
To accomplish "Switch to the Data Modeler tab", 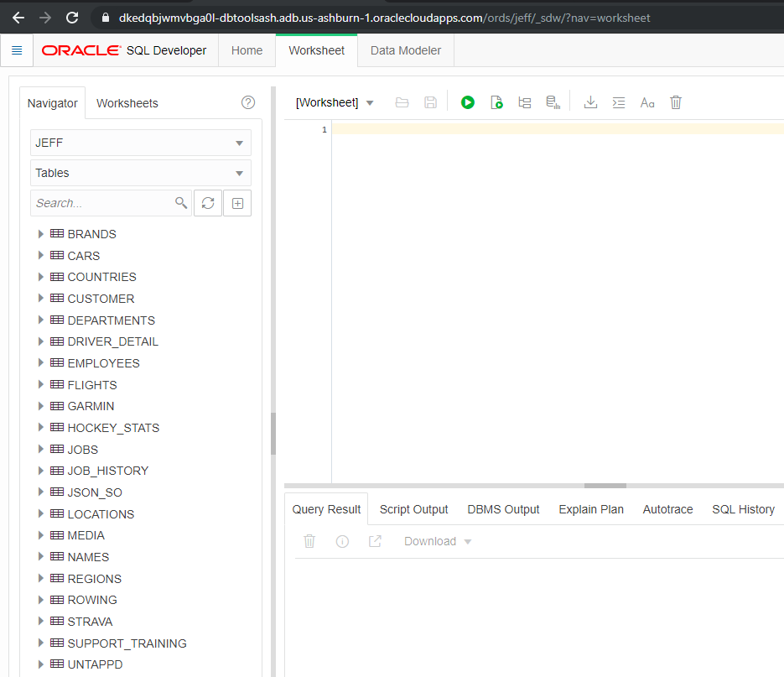I will [x=406, y=50].
